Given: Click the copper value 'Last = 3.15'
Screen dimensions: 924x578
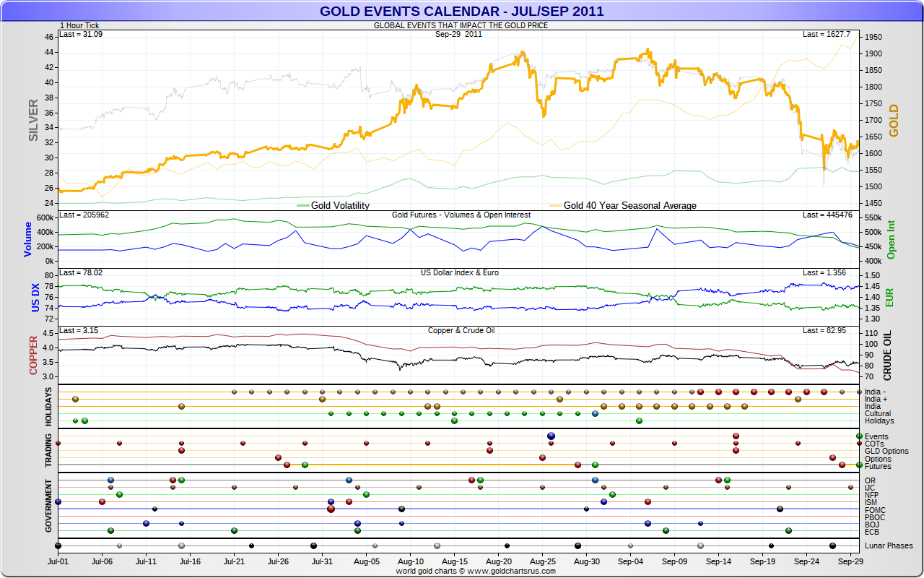Looking at the screenshot, I should coord(79,330).
